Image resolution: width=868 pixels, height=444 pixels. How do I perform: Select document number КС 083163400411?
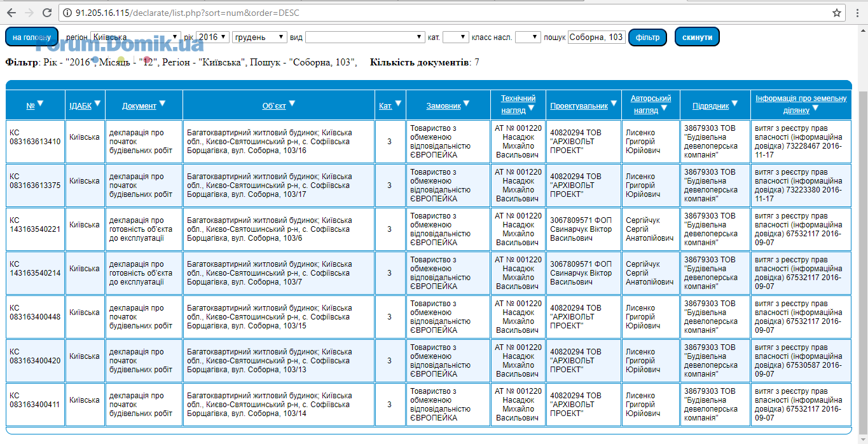[36, 400]
